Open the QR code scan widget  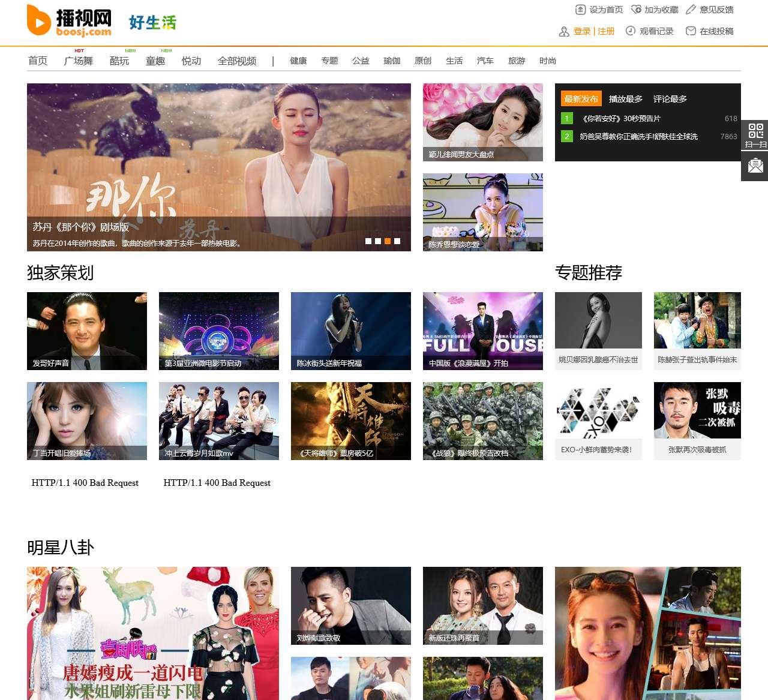(x=755, y=135)
